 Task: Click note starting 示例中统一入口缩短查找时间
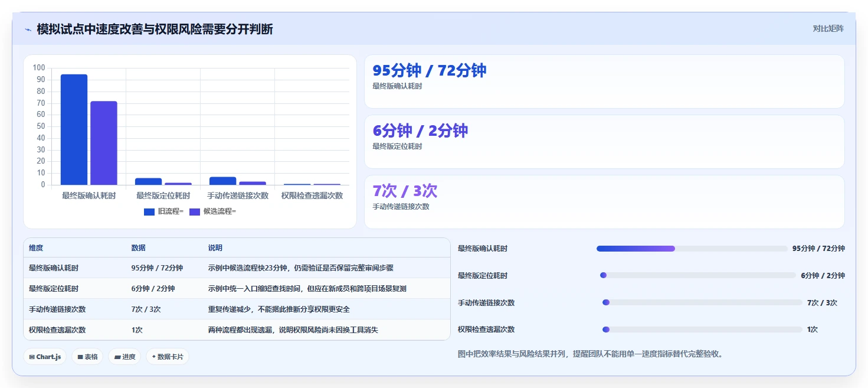tap(307, 289)
